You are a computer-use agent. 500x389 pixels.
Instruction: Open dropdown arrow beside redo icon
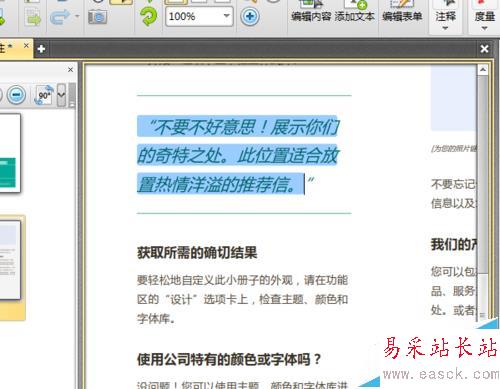77,16
